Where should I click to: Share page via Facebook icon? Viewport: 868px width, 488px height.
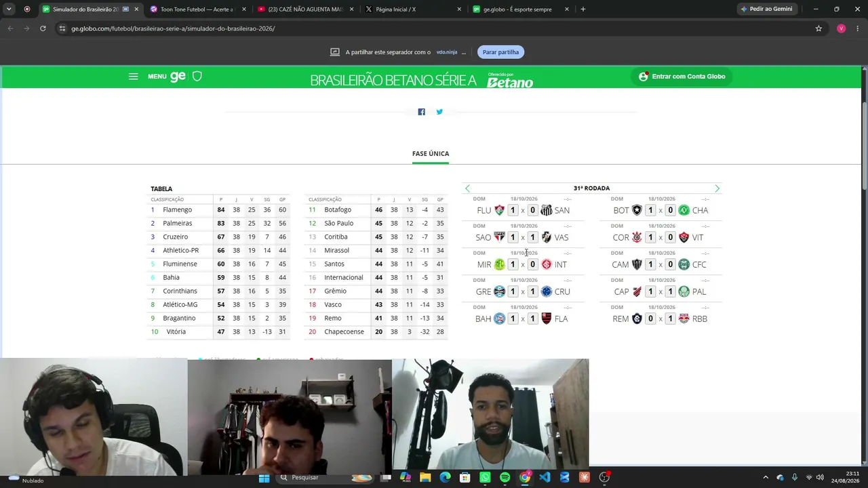click(x=421, y=112)
